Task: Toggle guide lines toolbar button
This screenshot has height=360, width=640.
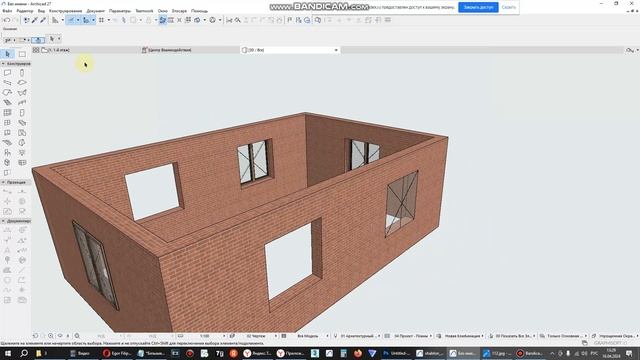Action: [70, 20]
